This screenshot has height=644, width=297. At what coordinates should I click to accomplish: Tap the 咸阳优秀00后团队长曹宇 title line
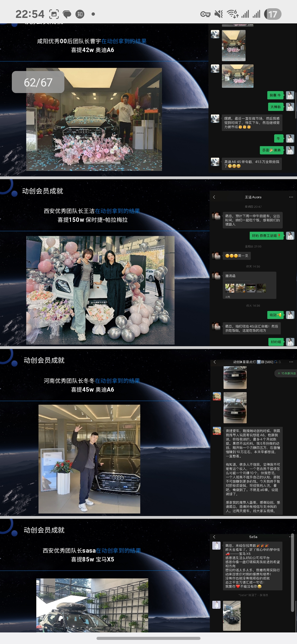(x=92, y=41)
